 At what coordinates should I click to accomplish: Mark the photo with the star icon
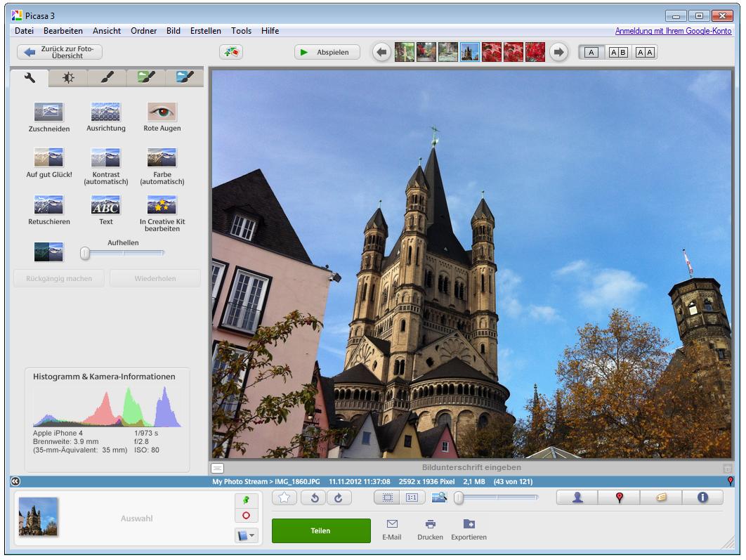tap(284, 497)
